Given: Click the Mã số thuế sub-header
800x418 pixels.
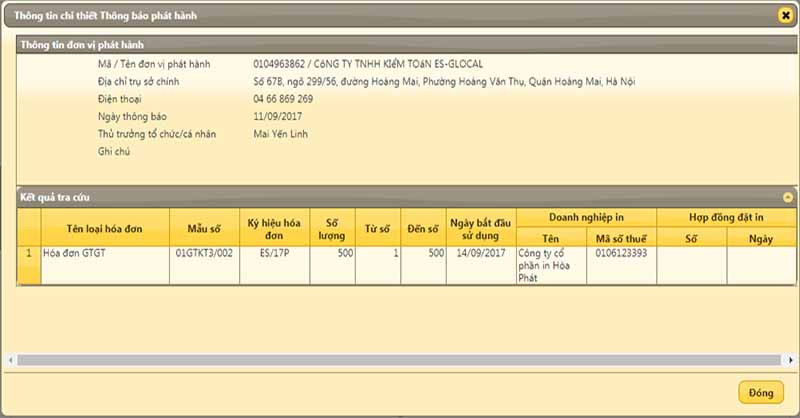Looking at the screenshot, I should coord(620,239).
